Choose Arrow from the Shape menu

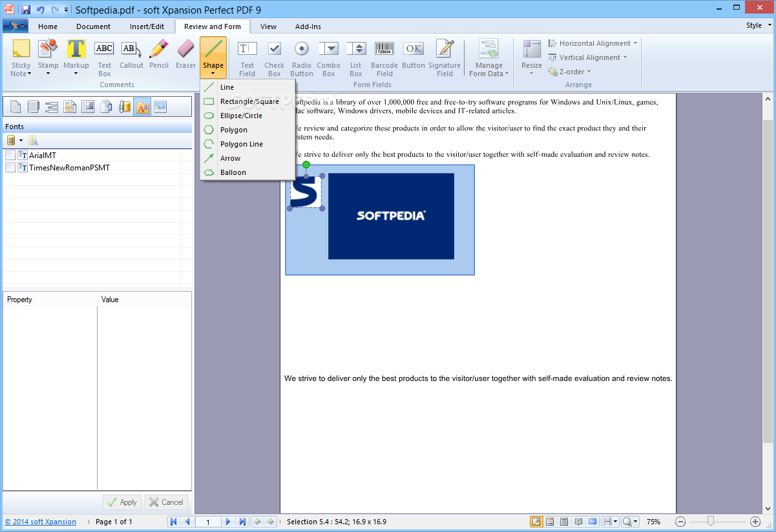click(x=248, y=158)
